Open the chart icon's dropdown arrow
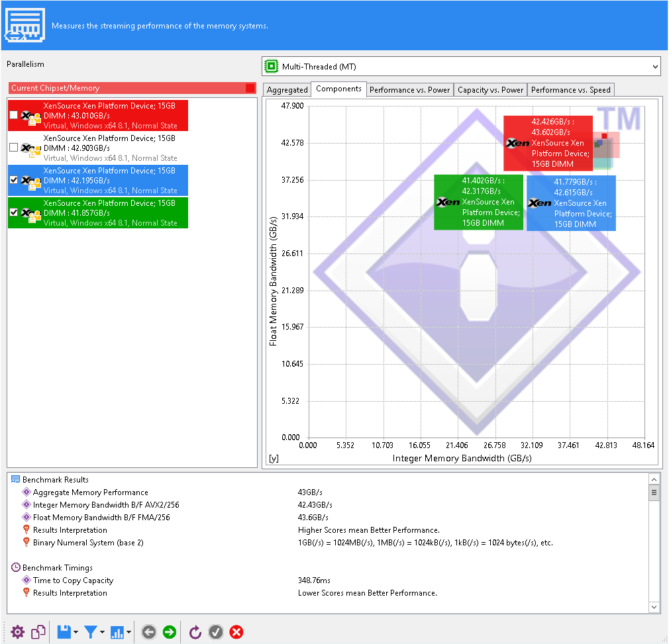This screenshot has height=644, width=669. tap(127, 632)
